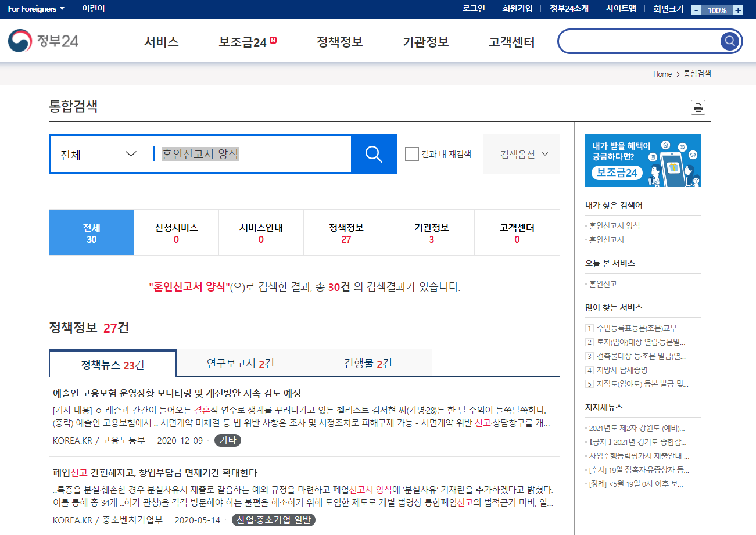Click recent search term 혼인신고서
756x535 pixels.
pyautogui.click(x=606, y=240)
